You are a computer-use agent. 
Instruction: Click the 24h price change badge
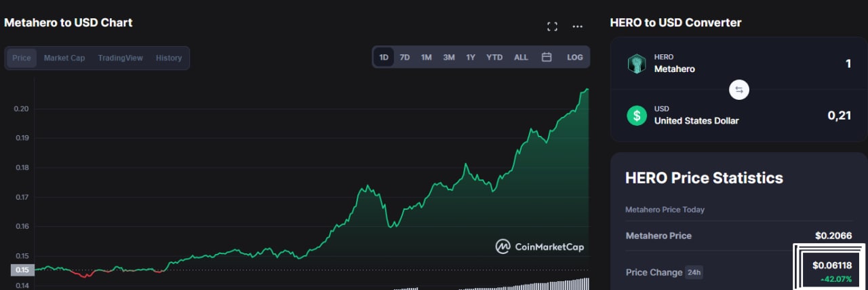point(694,272)
